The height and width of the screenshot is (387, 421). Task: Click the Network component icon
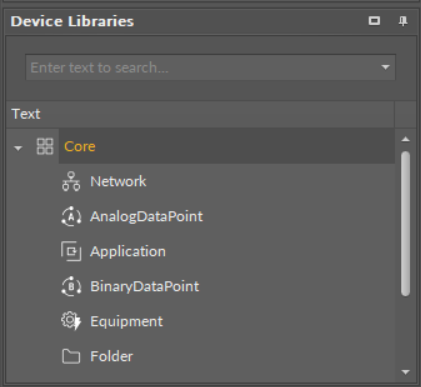tap(71, 181)
